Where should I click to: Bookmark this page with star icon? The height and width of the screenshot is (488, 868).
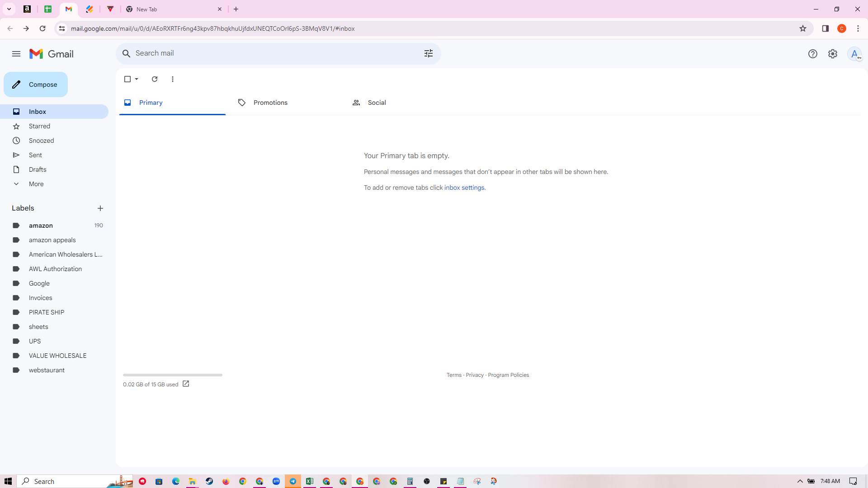(x=803, y=28)
